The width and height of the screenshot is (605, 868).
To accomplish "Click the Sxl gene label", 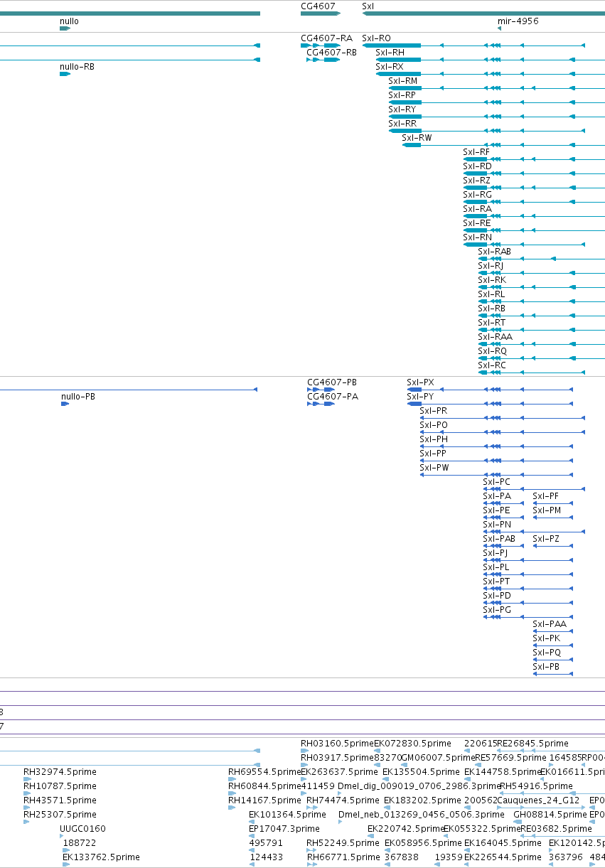I will [x=368, y=6].
